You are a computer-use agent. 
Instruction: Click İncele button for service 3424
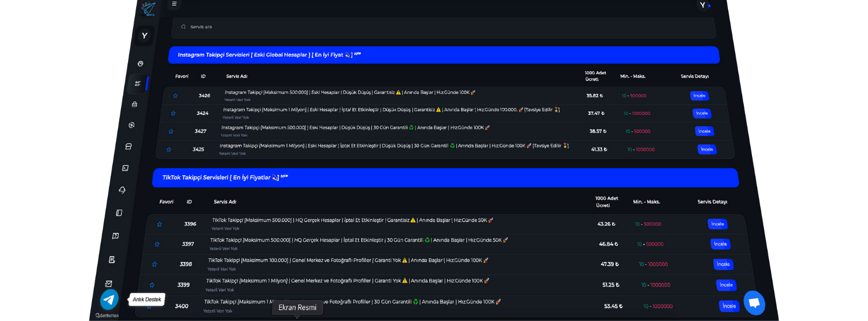click(702, 113)
